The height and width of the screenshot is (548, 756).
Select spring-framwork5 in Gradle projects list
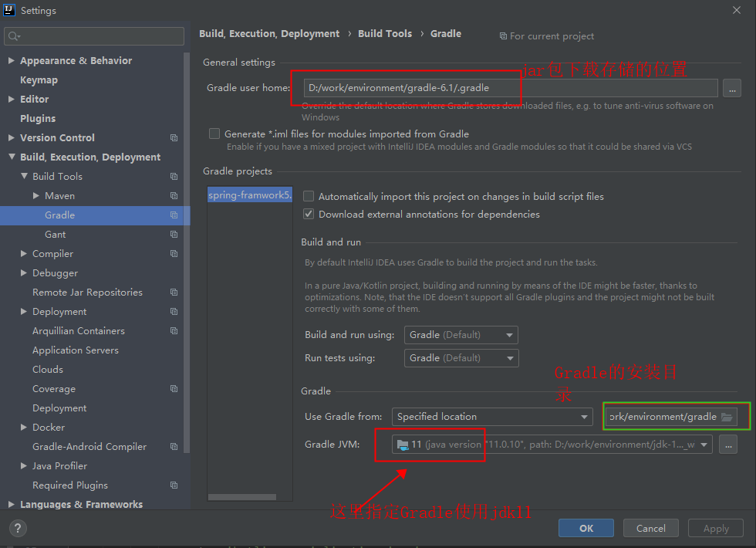click(250, 195)
